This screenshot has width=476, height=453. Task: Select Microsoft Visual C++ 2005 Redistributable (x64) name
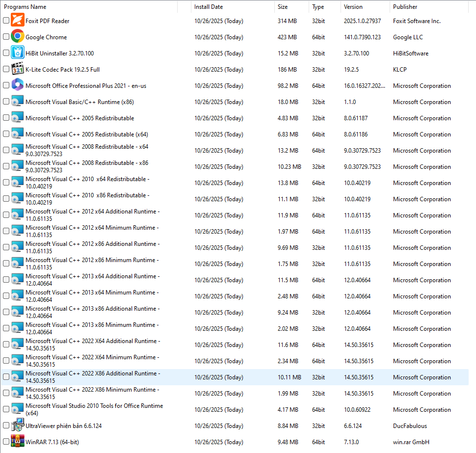(87, 134)
